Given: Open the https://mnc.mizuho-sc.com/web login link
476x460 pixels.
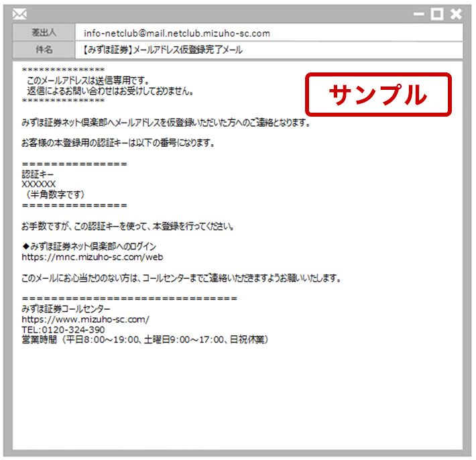Looking at the screenshot, I should coord(93,257).
